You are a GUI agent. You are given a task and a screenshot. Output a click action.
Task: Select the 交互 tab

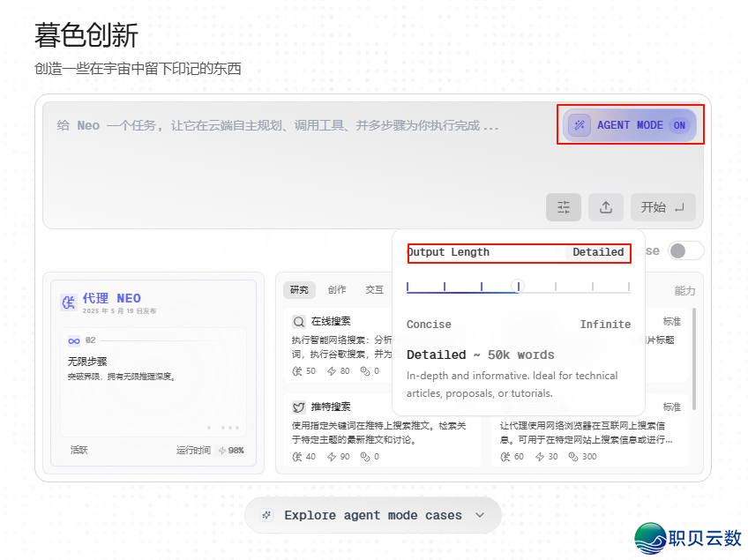coord(375,289)
